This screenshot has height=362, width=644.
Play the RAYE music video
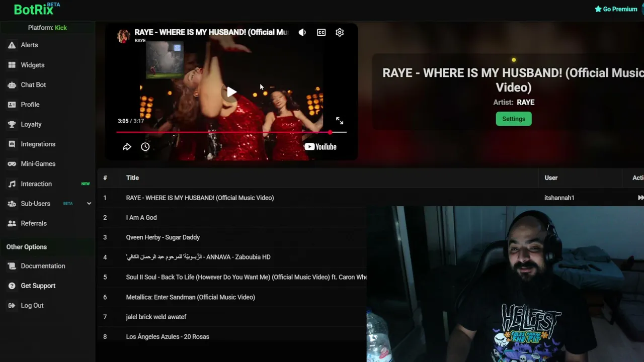(231, 92)
